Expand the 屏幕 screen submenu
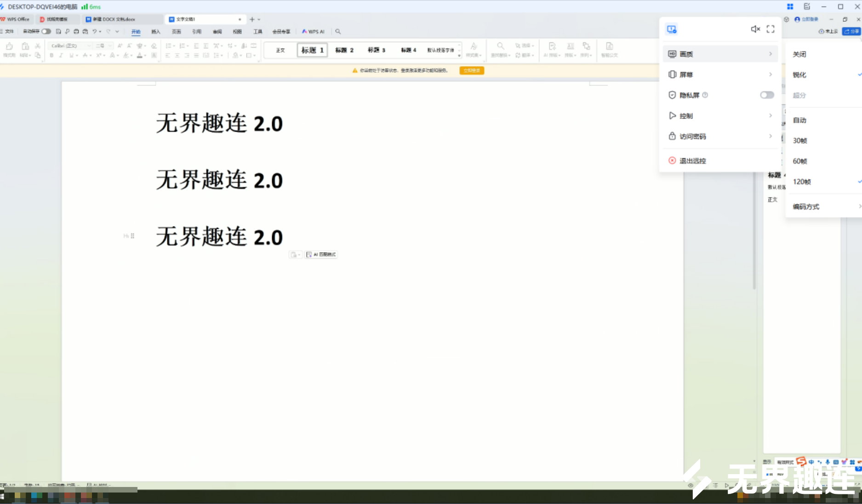This screenshot has height=504, width=862. [720, 74]
